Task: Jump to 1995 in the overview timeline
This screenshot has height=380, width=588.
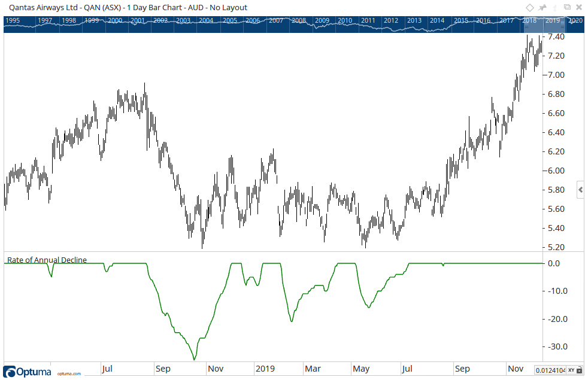Action: click(x=13, y=20)
